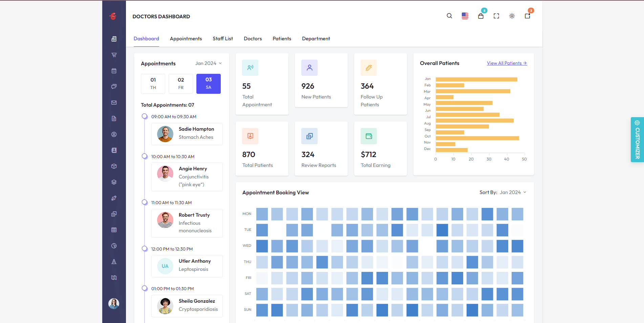Image resolution: width=644 pixels, height=323 pixels.
Task: Open the user circle sidebar icon
Action: (x=114, y=134)
